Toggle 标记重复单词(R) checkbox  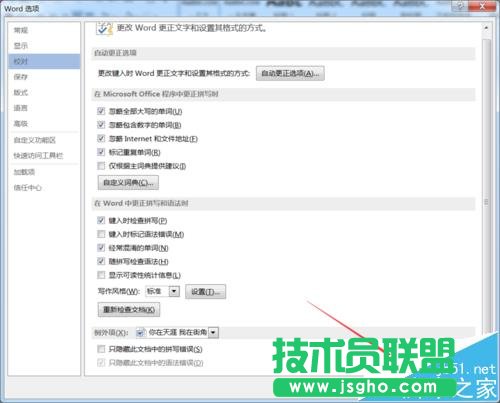[101, 152]
